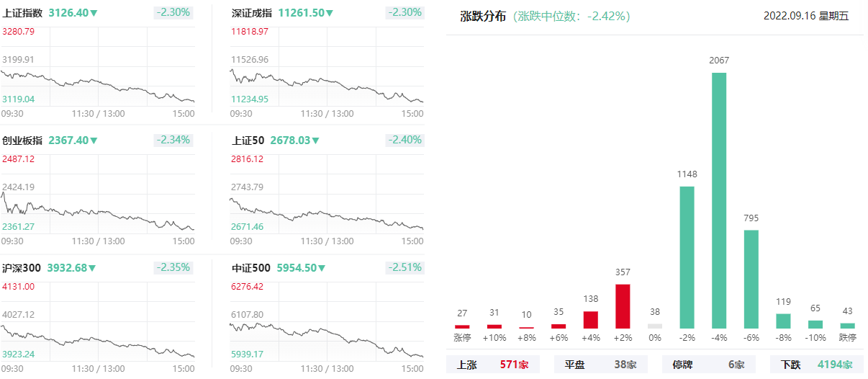Click the red +2% bar showing 357
The image size is (868, 379).
point(623,306)
